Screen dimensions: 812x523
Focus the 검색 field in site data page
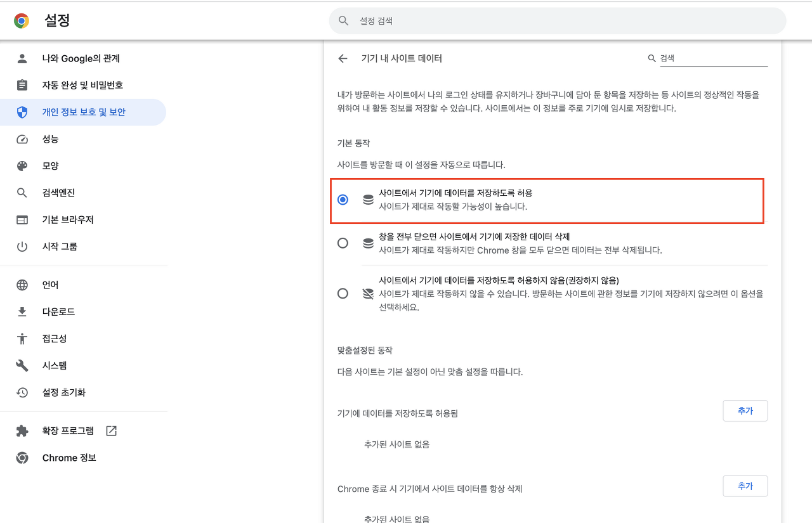coord(714,58)
